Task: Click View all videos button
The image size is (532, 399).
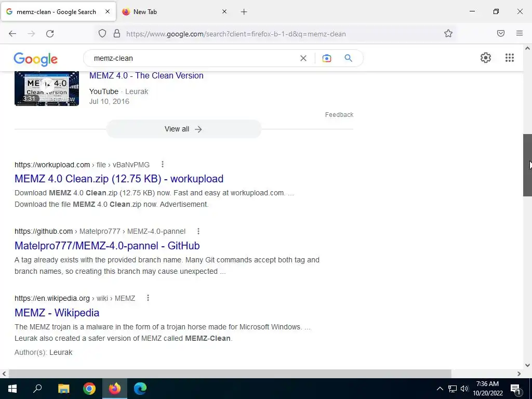Action: tap(183, 129)
